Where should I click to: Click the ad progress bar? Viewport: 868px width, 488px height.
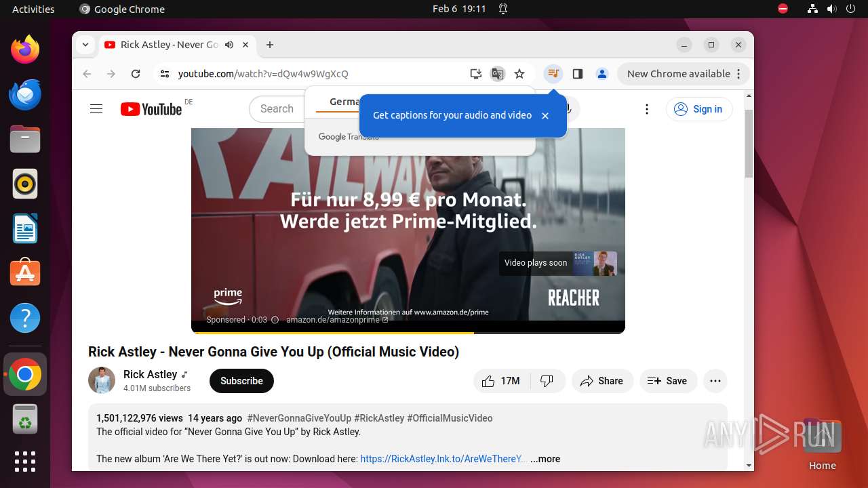coord(408,333)
